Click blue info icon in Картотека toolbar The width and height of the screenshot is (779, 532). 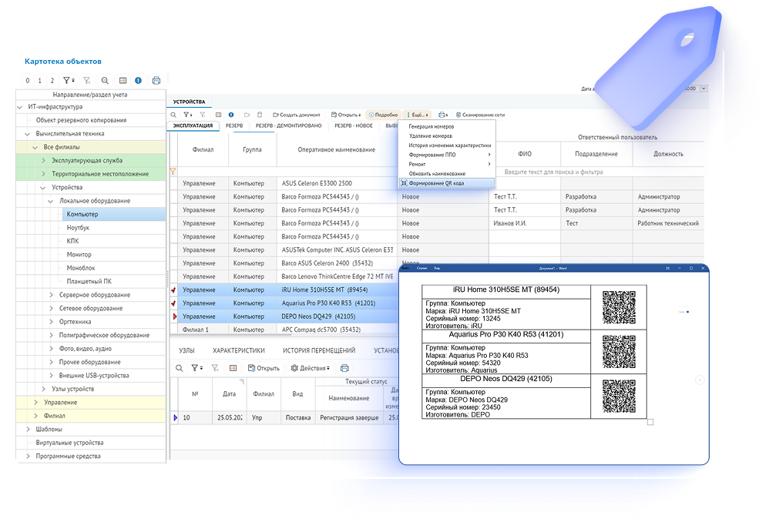pos(138,80)
